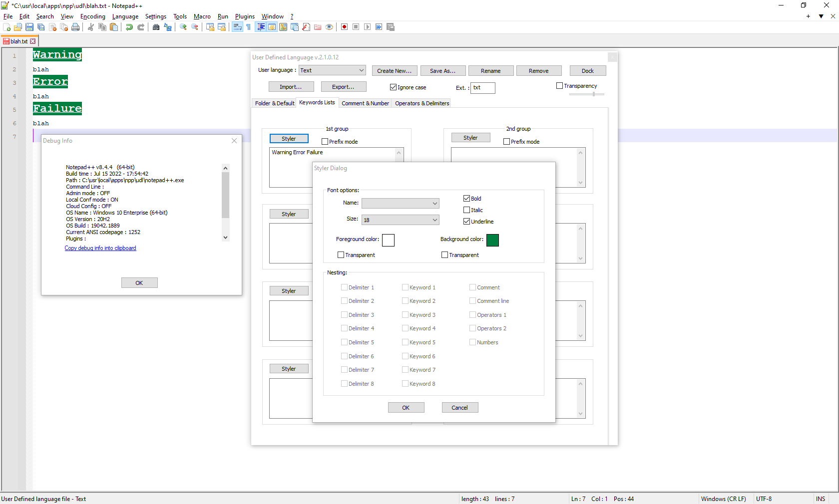Toggle the Ignore case checkbox
Image resolution: width=839 pixels, height=504 pixels.
point(393,87)
